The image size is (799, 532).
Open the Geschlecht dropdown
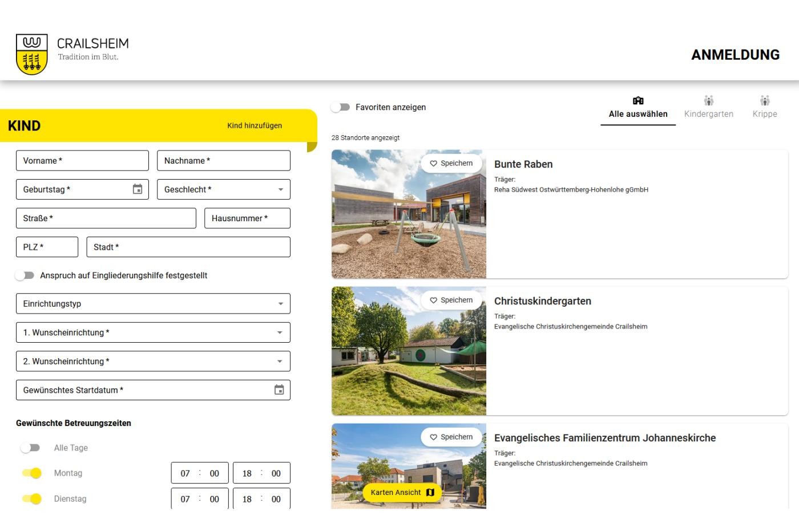224,189
